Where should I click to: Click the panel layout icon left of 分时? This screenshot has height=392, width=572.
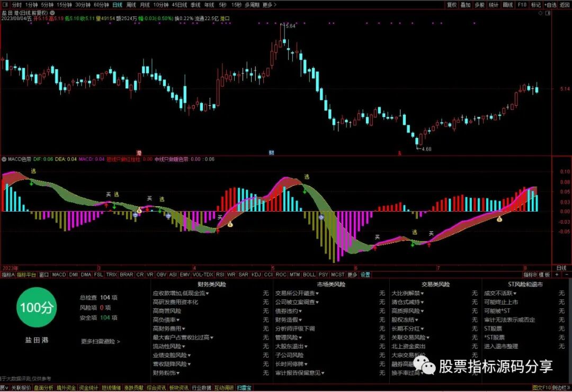click(x=5, y=5)
